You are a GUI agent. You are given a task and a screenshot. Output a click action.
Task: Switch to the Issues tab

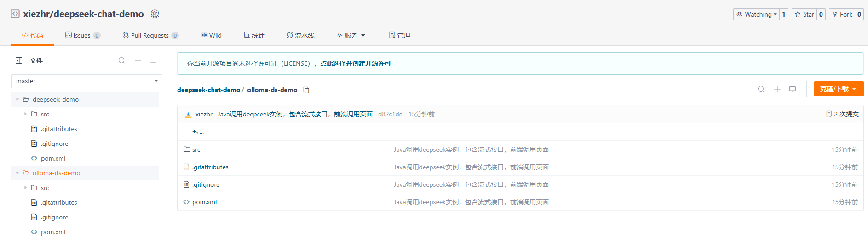coord(82,35)
